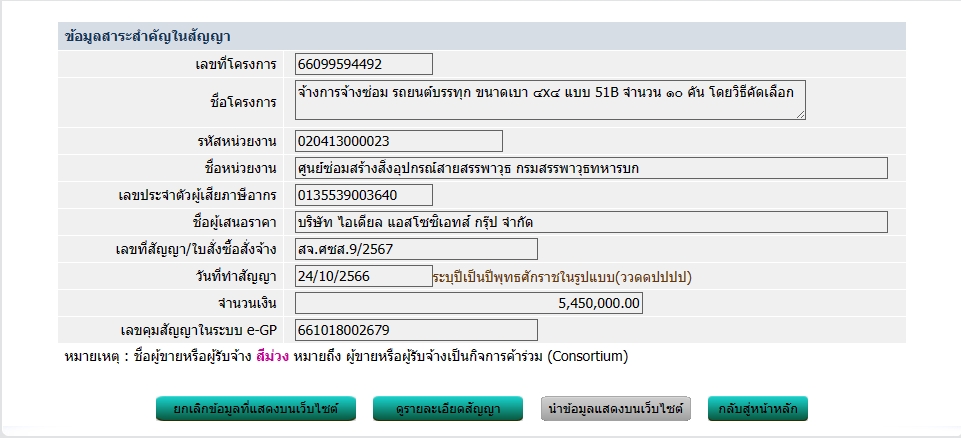Focus the เลขประจำตัวผู้เสียภาษีอากร field
This screenshot has height=438, width=961.
(x=364, y=195)
